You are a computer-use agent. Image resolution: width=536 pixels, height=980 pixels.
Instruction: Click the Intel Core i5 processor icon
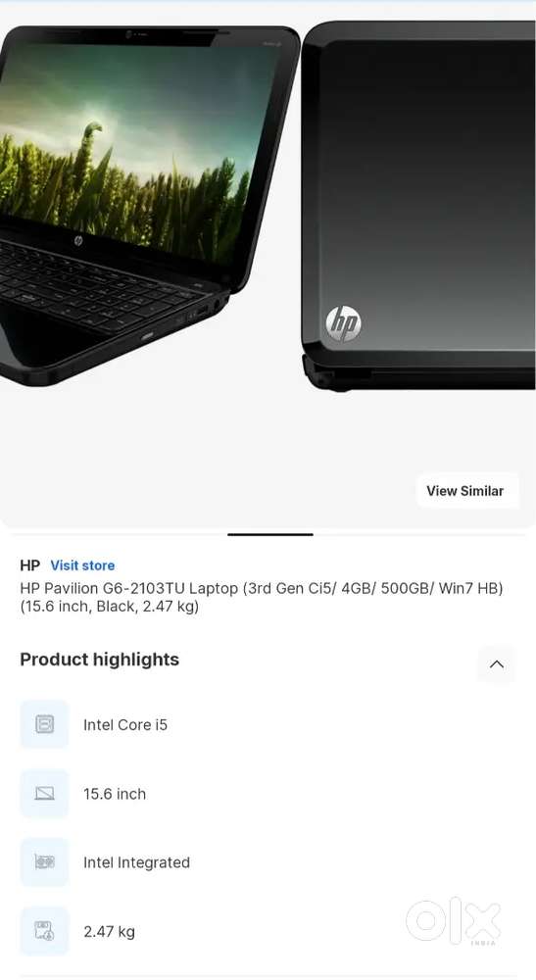44,724
